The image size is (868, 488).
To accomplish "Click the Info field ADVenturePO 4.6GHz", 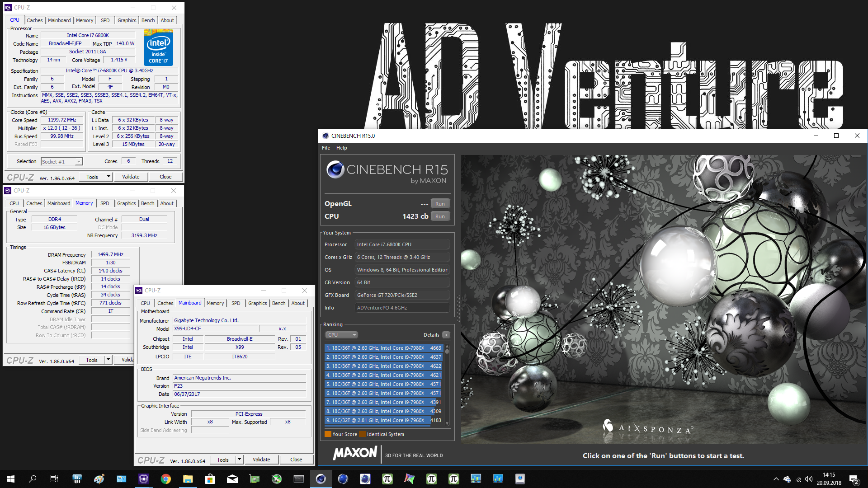I will pos(402,308).
